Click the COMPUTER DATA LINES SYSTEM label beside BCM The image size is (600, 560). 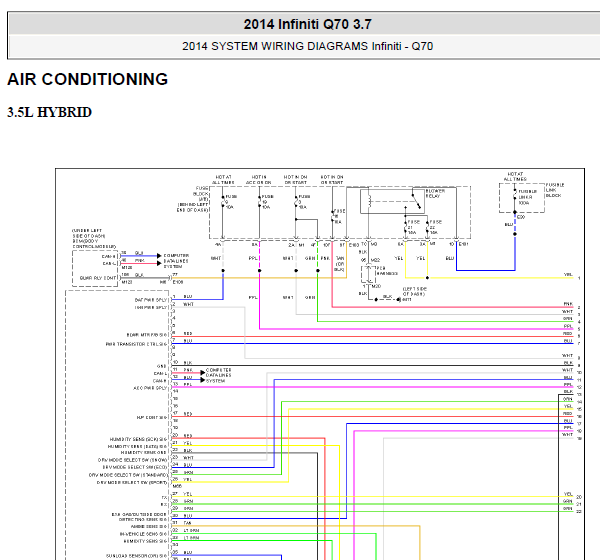pos(176,261)
